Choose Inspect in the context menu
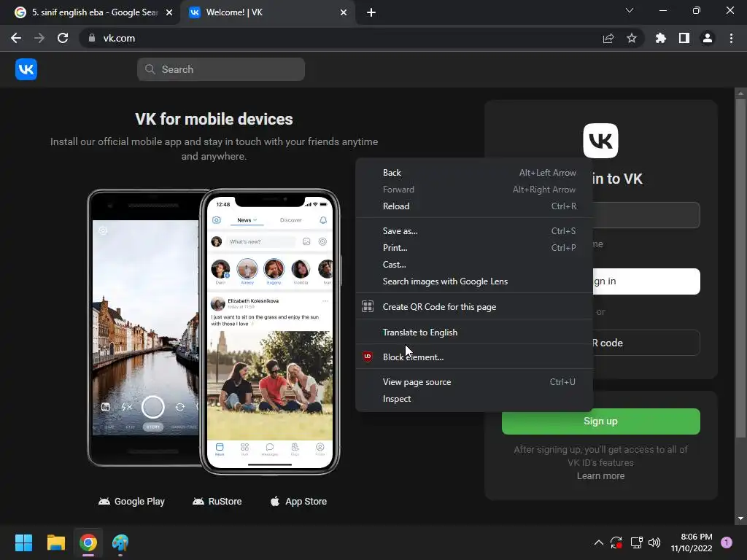This screenshot has width=747, height=560. point(474,399)
